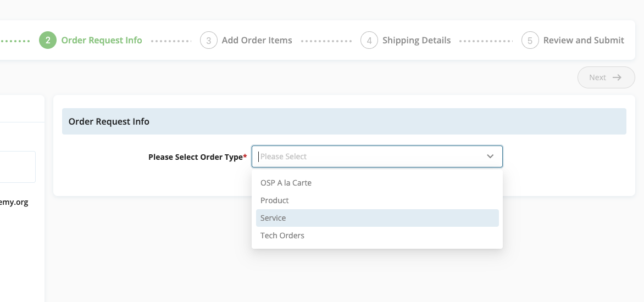Click the Order Request Info section header
The width and height of the screenshot is (644, 302).
pos(344,121)
